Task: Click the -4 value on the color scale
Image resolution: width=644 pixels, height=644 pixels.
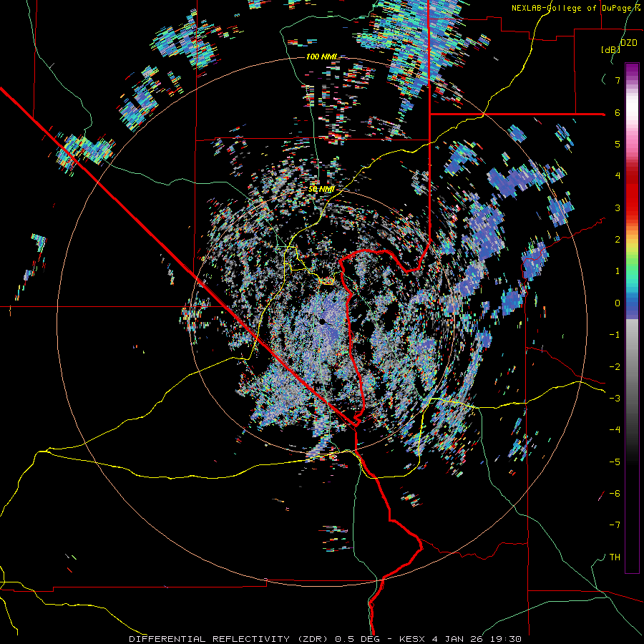Action: click(x=615, y=430)
